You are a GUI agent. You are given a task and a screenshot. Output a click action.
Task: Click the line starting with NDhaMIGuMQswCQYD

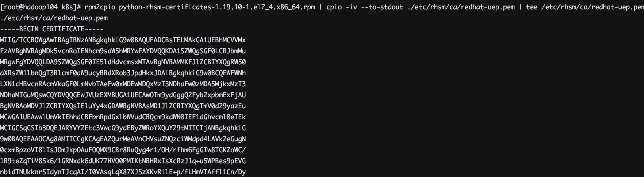pos(123,95)
